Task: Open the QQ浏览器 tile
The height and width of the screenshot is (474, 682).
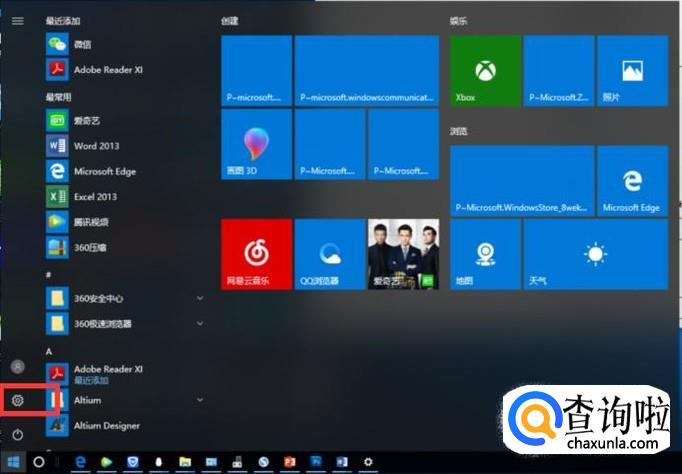Action: click(329, 254)
